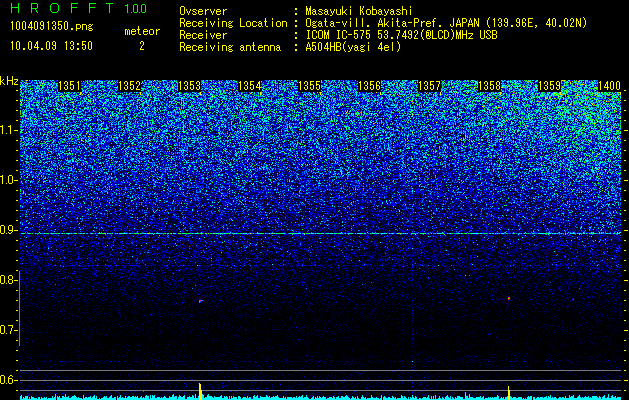Click the 0.7 kHz axis label
Screen dimensions: 629x400
click(x=7, y=330)
